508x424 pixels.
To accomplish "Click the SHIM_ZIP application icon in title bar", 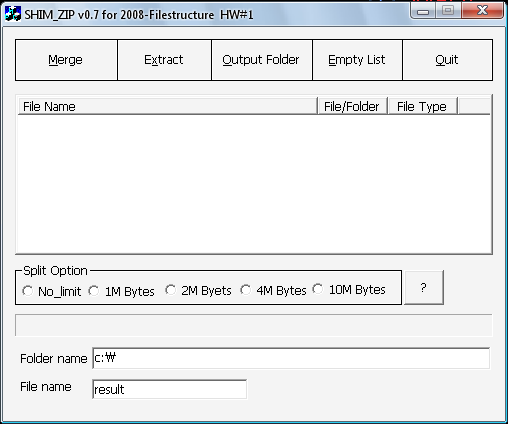I will 13,14.
